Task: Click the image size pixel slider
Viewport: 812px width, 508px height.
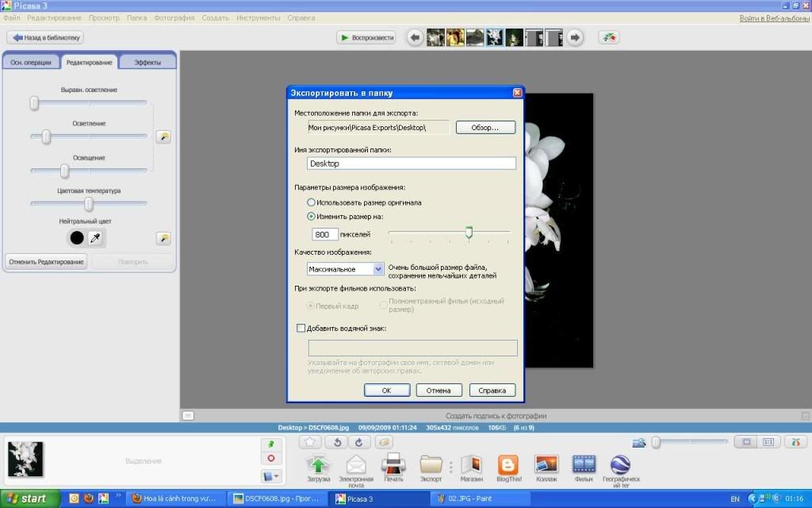Action: click(x=469, y=233)
